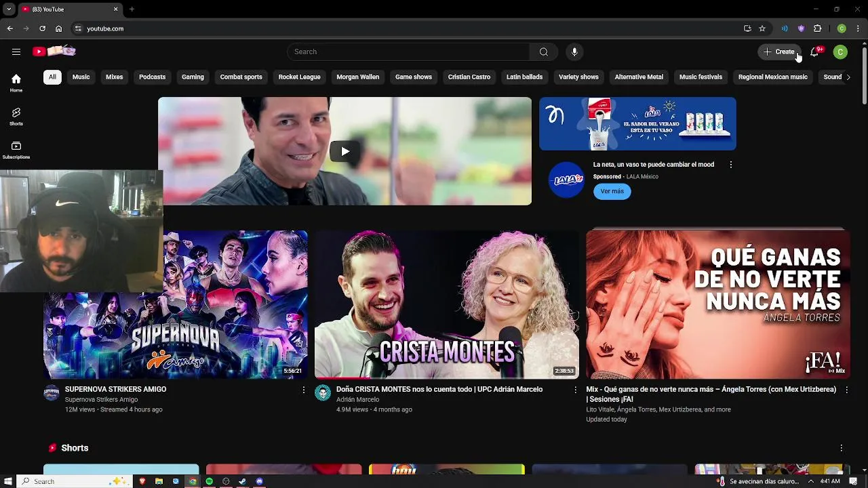Viewport: 868px width, 488px height.
Task: Show more category chips arrow
Action: pyautogui.click(x=848, y=77)
